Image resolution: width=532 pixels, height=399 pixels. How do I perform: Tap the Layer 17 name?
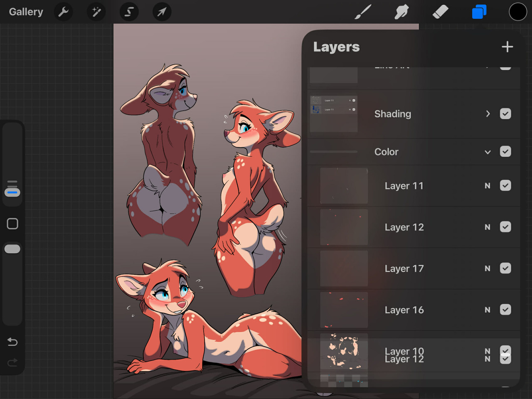pos(404,268)
